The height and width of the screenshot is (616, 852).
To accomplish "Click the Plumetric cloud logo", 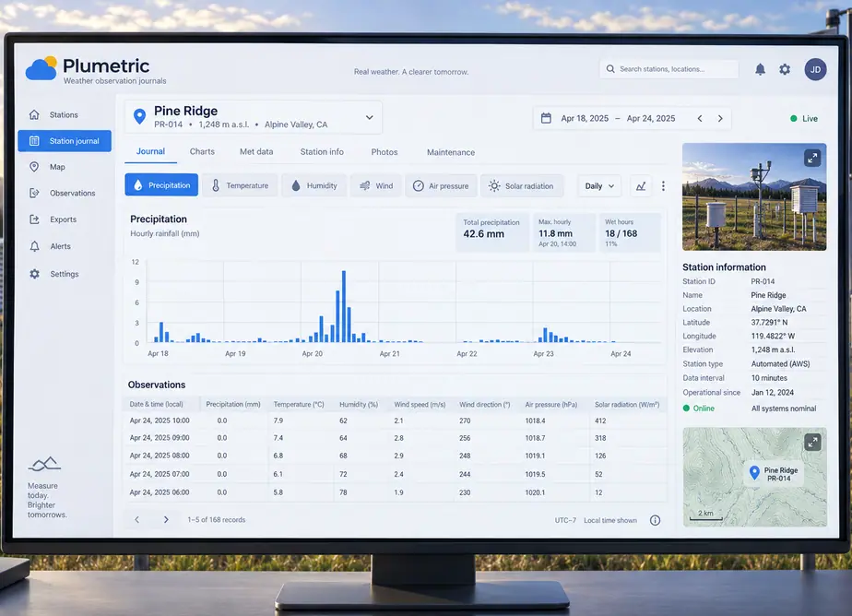I will (41, 68).
